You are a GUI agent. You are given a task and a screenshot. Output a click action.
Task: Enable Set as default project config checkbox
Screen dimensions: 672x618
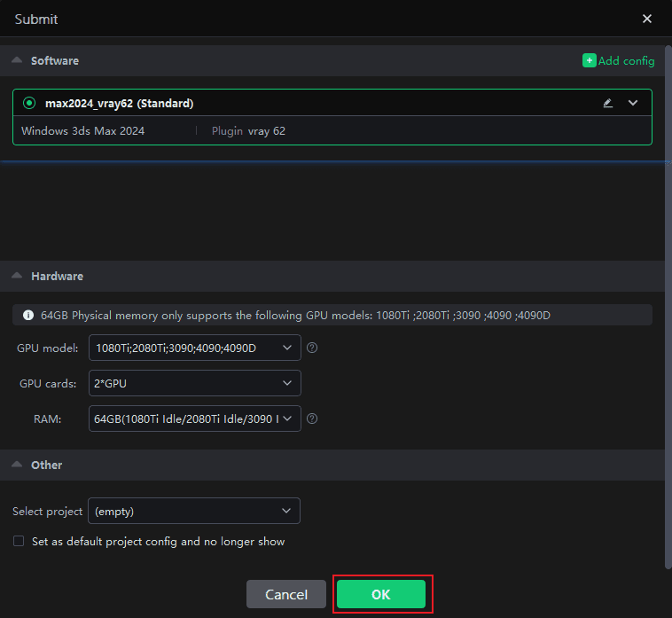click(19, 541)
